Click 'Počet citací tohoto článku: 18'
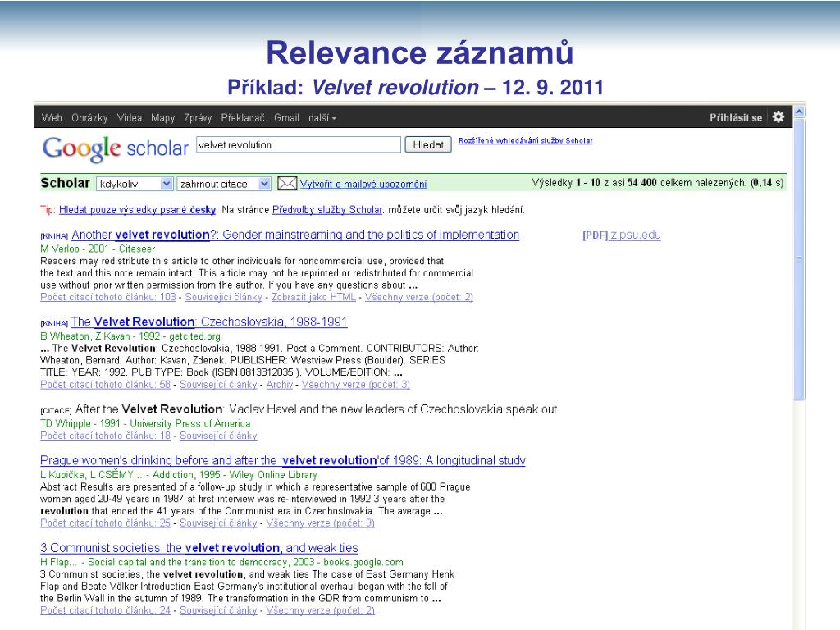This screenshot has width=840, height=630. [x=106, y=436]
